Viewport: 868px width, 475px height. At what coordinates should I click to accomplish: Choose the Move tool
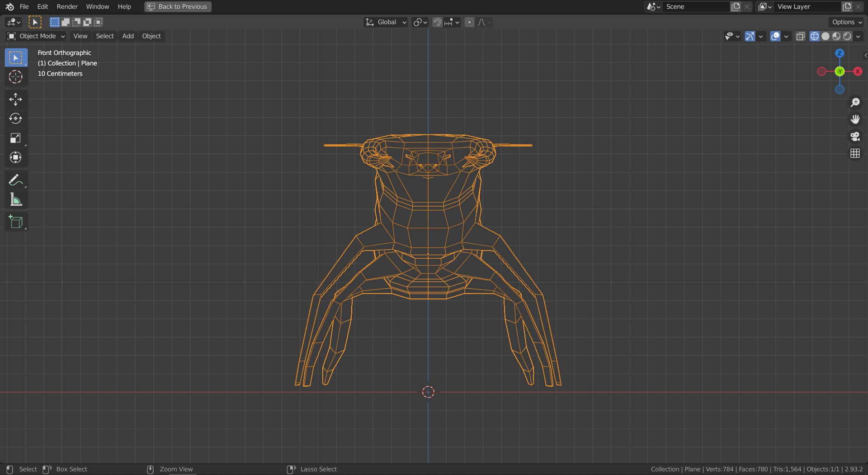tap(16, 100)
